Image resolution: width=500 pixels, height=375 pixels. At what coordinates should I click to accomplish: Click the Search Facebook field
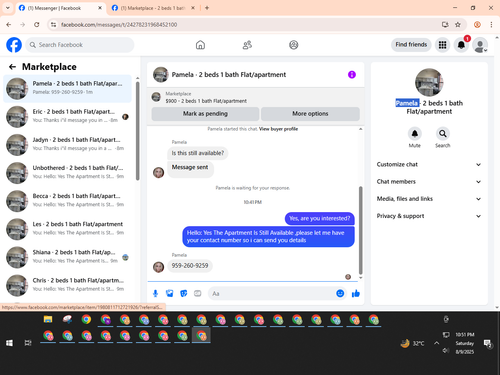[80, 45]
